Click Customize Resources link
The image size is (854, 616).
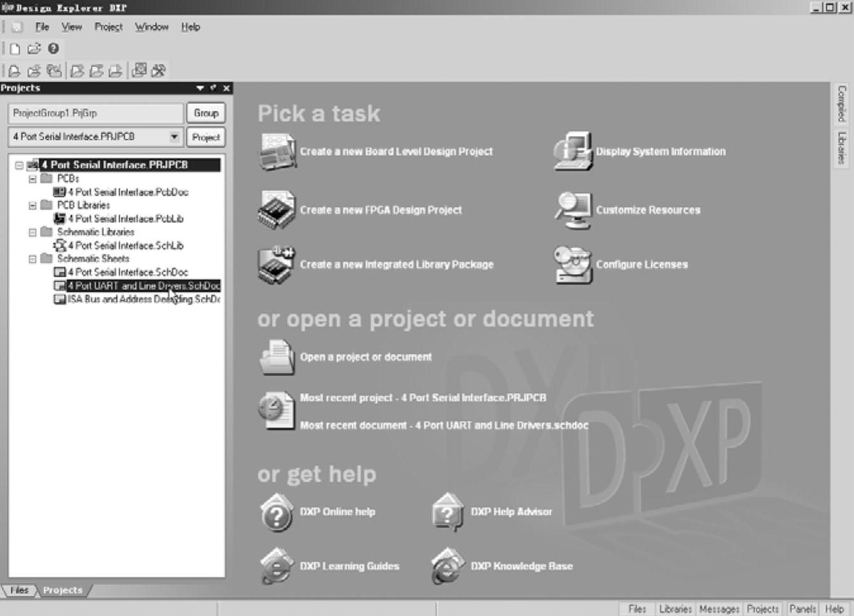point(648,210)
